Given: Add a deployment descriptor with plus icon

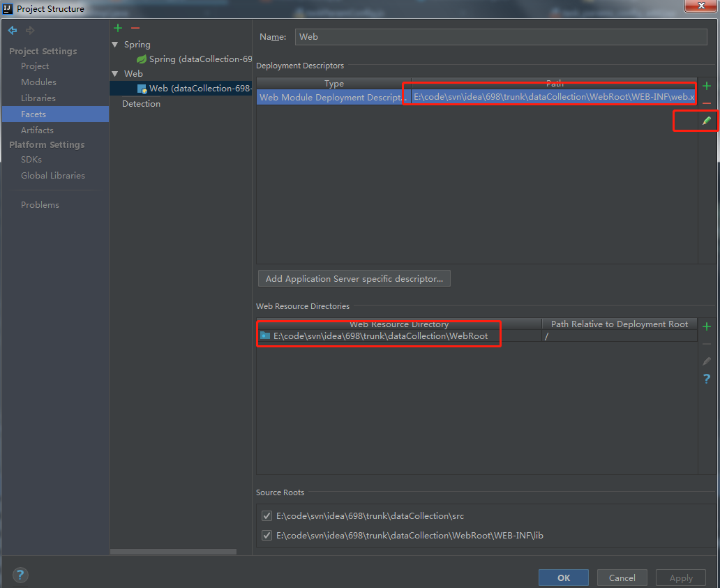Looking at the screenshot, I should (707, 86).
